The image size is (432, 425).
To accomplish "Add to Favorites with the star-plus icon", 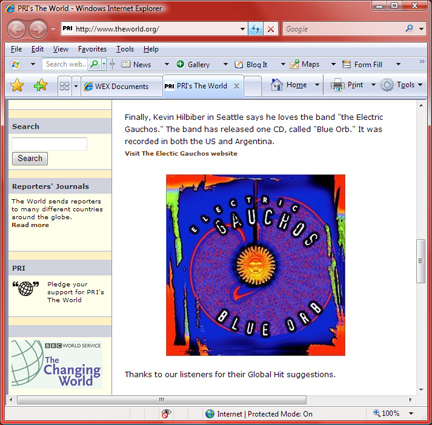I will 40,86.
